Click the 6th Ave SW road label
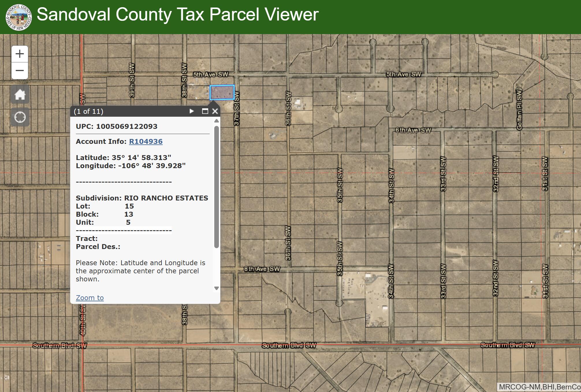 coord(413,130)
